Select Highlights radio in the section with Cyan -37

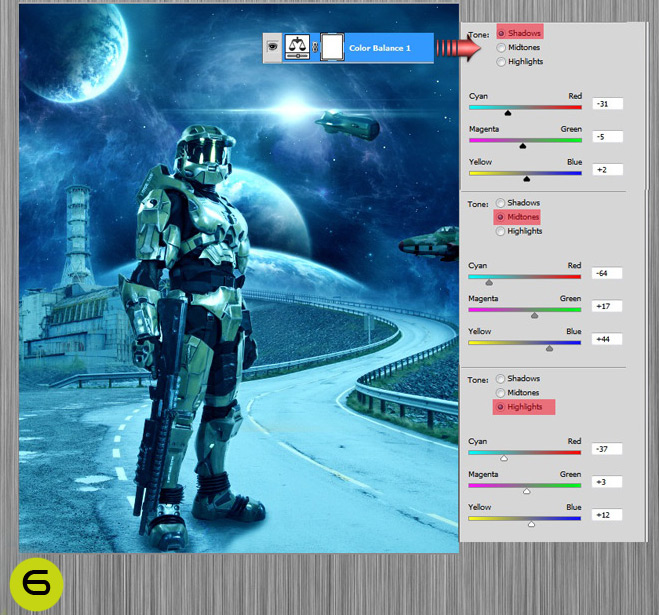click(x=500, y=407)
